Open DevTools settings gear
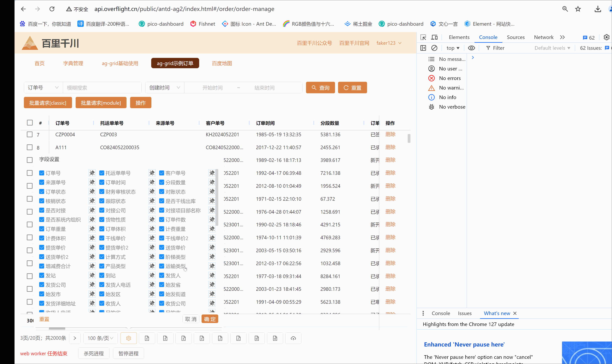612x364 pixels. tap(606, 37)
